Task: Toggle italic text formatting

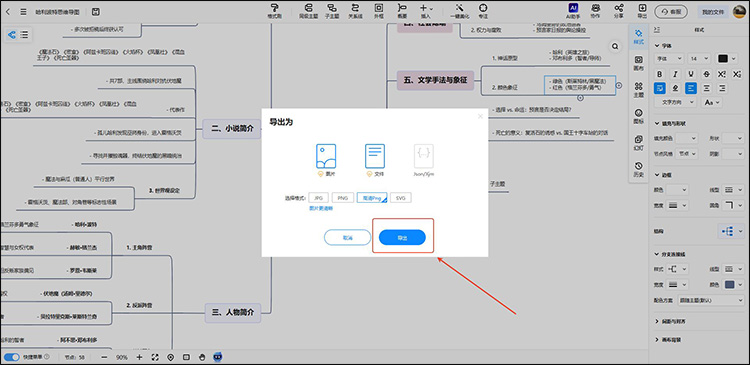Action: (675, 74)
